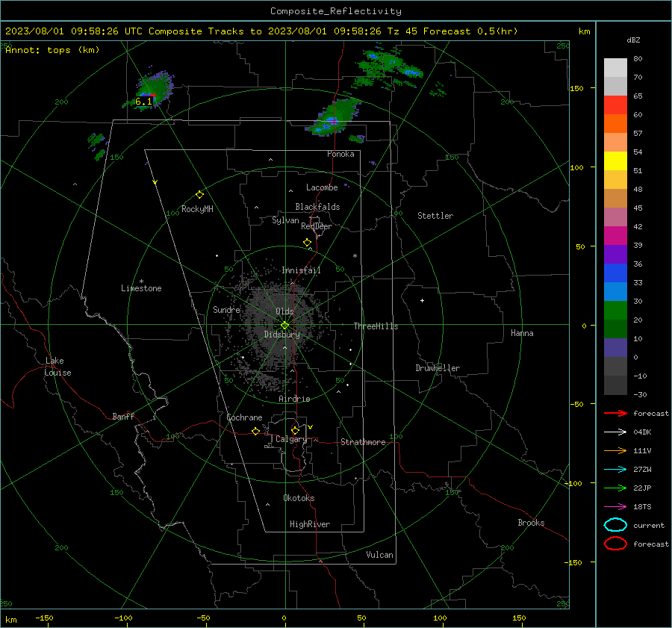Click the Sundre city label
The width and height of the screenshot is (672, 628).
click(226, 310)
